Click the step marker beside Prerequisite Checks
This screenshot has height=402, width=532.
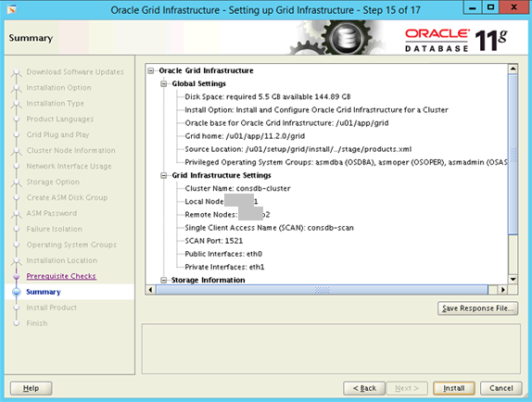(16, 276)
